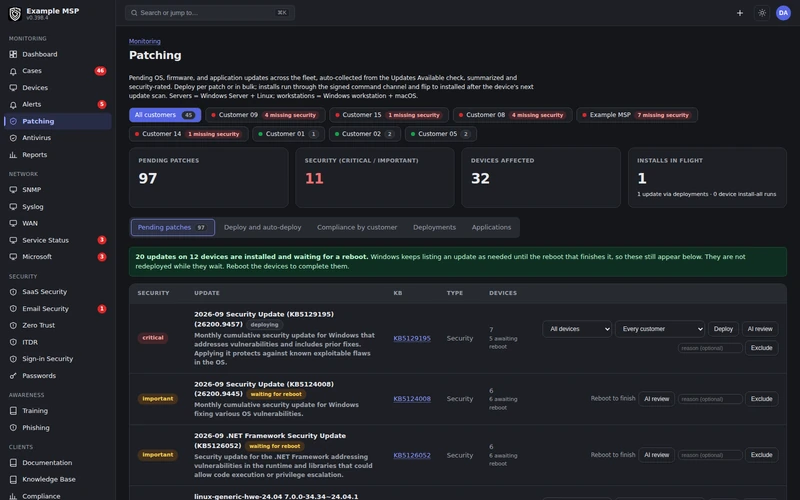Open the DA user avatar menu

(783, 13)
